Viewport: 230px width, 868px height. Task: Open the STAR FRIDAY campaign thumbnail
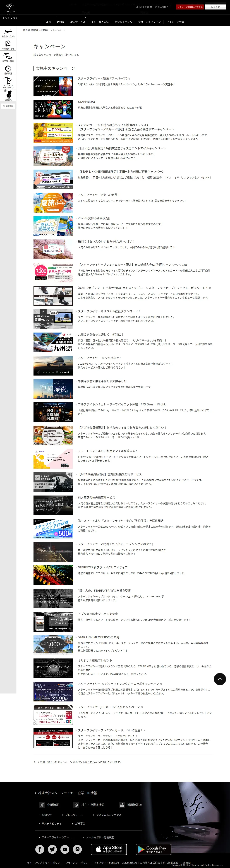point(53,110)
